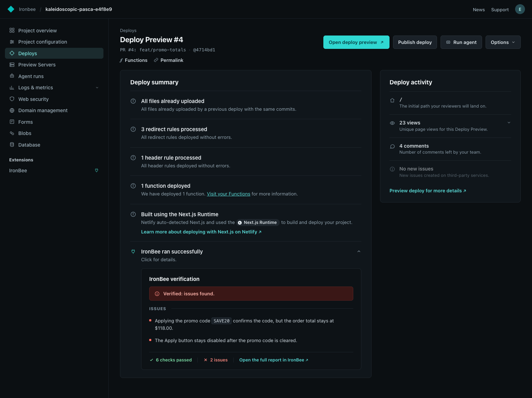Follow Visit your Functions link
The image size is (532, 398).
tap(228, 194)
